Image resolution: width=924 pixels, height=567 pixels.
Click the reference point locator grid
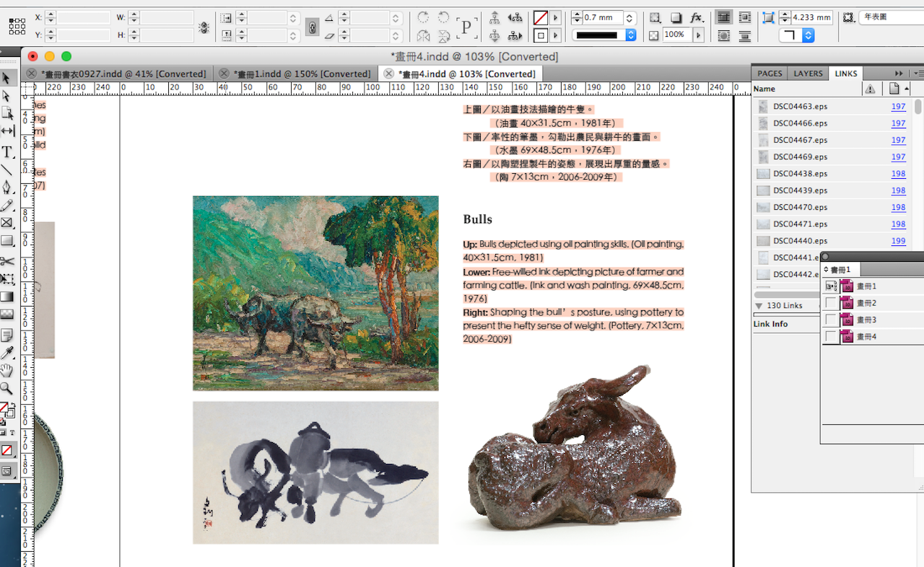click(x=17, y=26)
